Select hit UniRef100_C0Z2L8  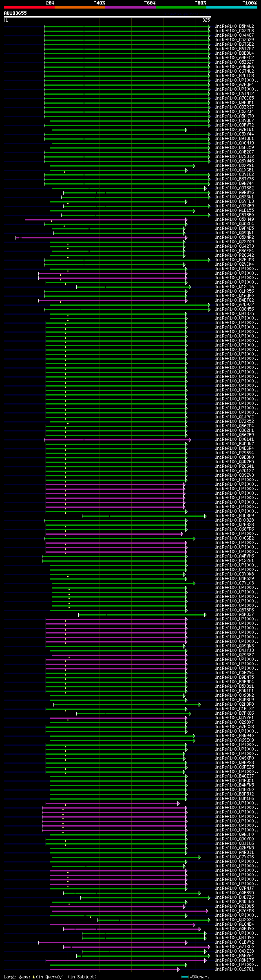(234, 31)
